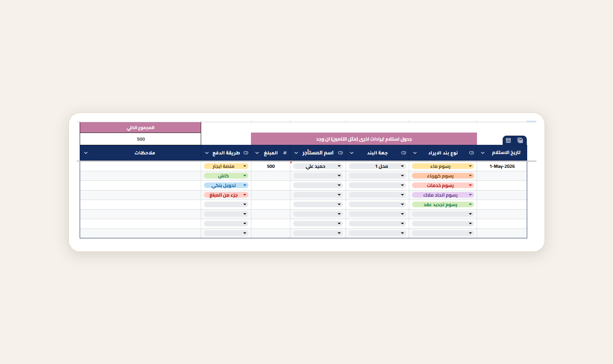Screen dimensions: 613x364
Task: Open the رسوم كهرباء dropdown chip
Action: 443,176
